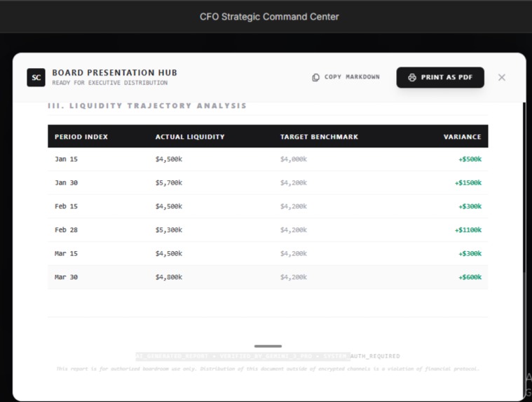
Task: Click the Ready for Executive Distribution subtitle
Action: click(109, 83)
